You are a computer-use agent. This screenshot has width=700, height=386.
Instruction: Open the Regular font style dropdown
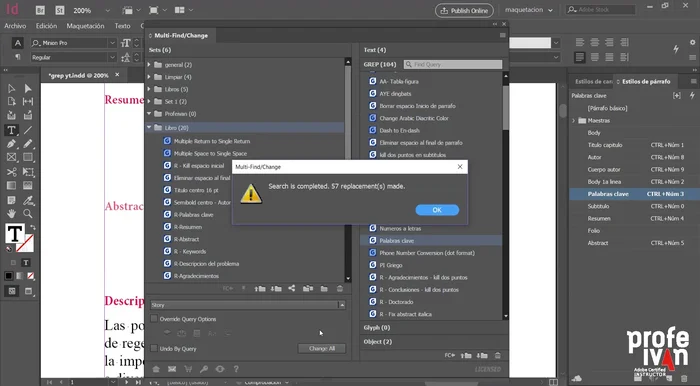coord(112,57)
